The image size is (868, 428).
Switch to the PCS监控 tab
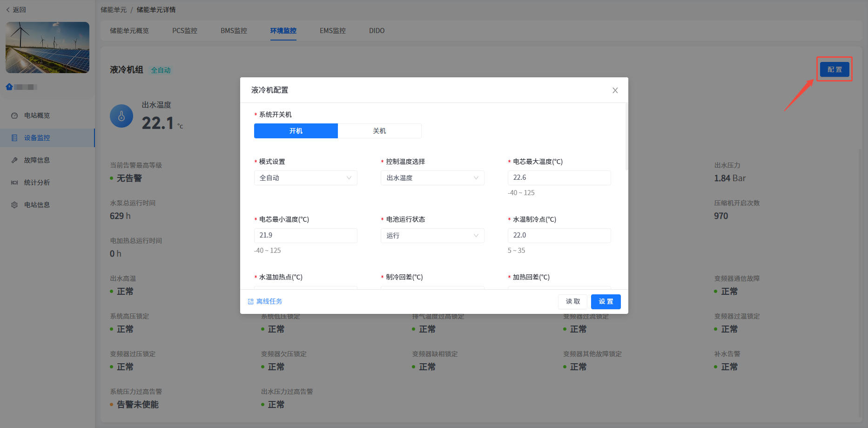(185, 31)
